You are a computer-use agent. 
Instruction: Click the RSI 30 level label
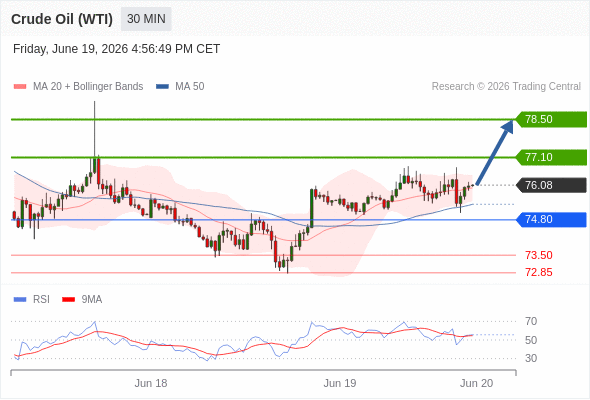tap(531, 358)
